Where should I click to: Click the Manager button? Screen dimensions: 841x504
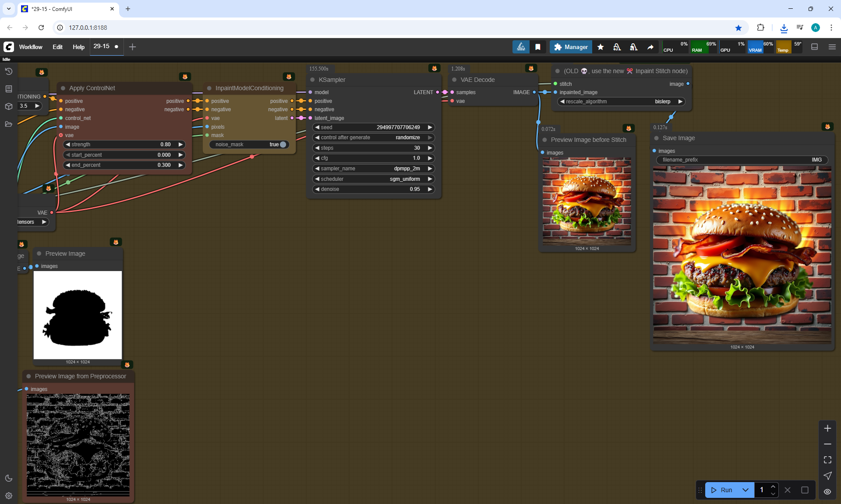click(x=571, y=47)
